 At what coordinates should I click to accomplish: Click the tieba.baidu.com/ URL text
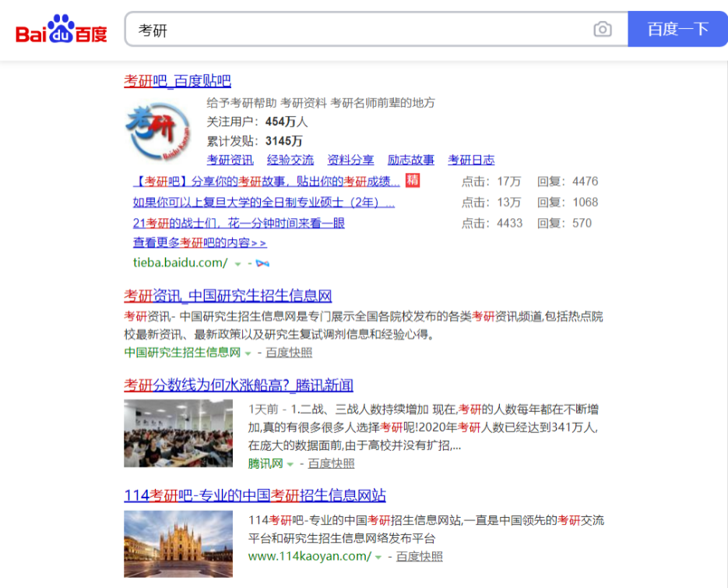click(x=181, y=263)
